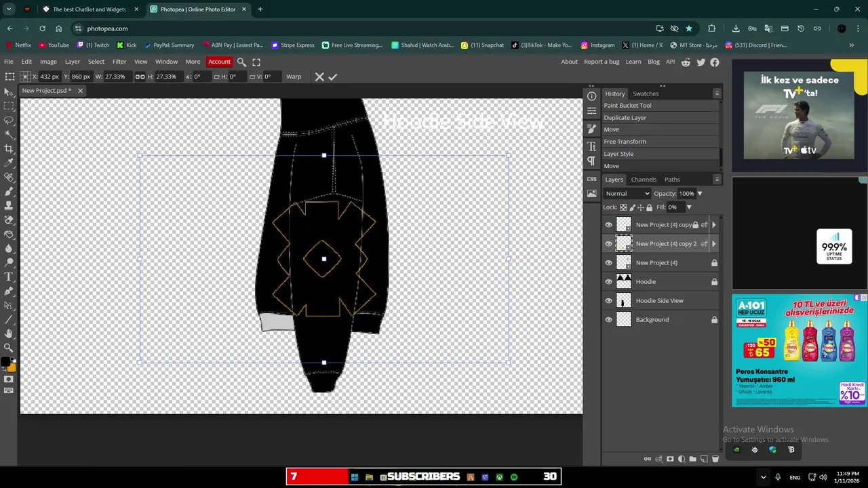Viewport: 868px width, 488px height.
Task: Select the Blur tool droplet icon
Action: (9, 249)
